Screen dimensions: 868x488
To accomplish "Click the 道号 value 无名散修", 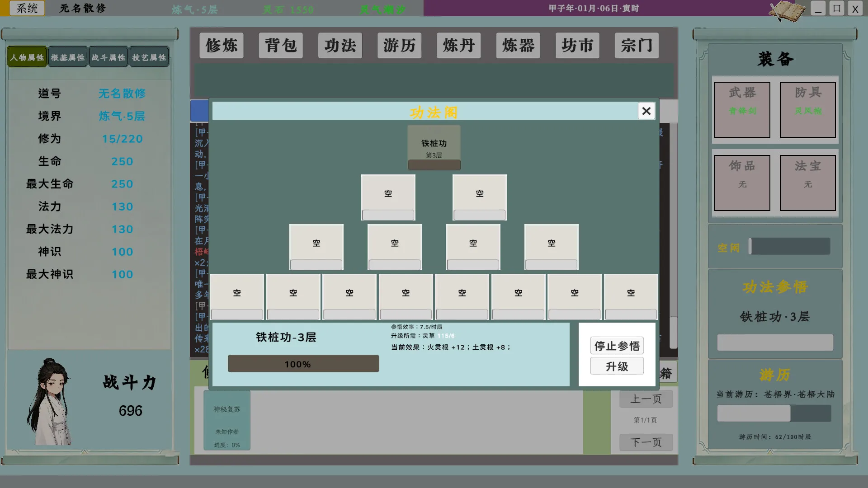I will [122, 94].
